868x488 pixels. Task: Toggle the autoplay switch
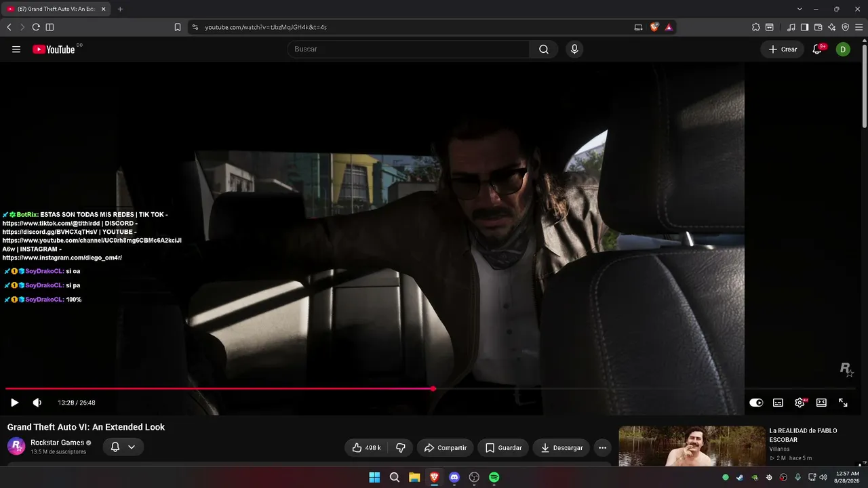[756, 403]
